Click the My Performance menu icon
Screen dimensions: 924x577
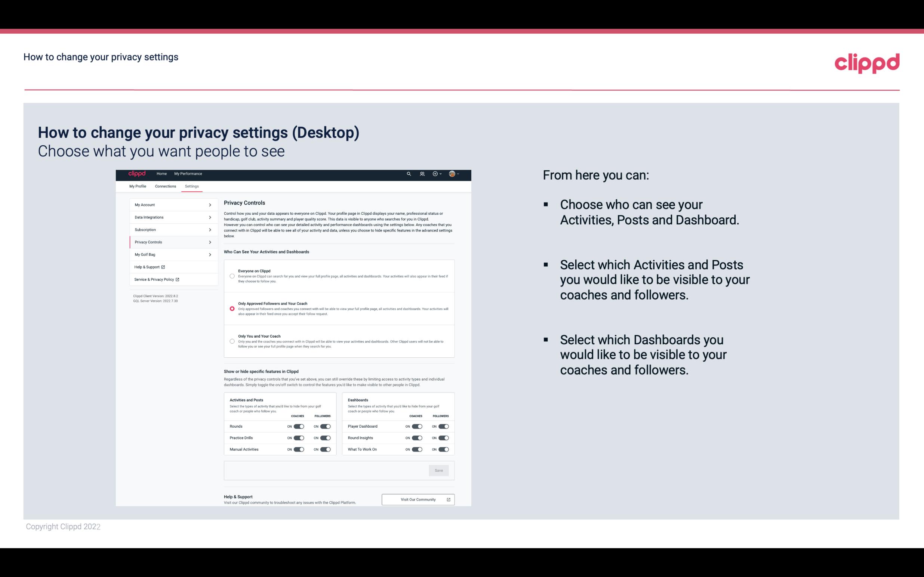(x=188, y=174)
